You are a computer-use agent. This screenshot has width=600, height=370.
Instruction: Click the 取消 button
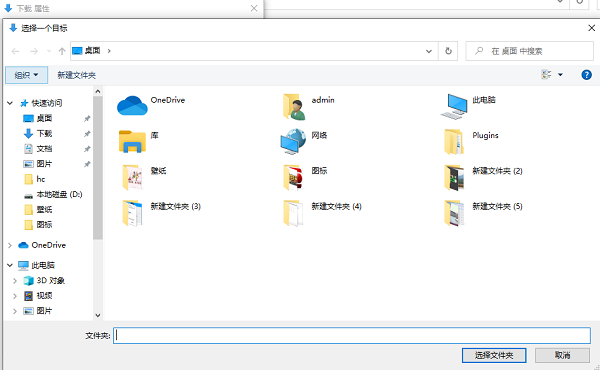pyautogui.click(x=562, y=355)
